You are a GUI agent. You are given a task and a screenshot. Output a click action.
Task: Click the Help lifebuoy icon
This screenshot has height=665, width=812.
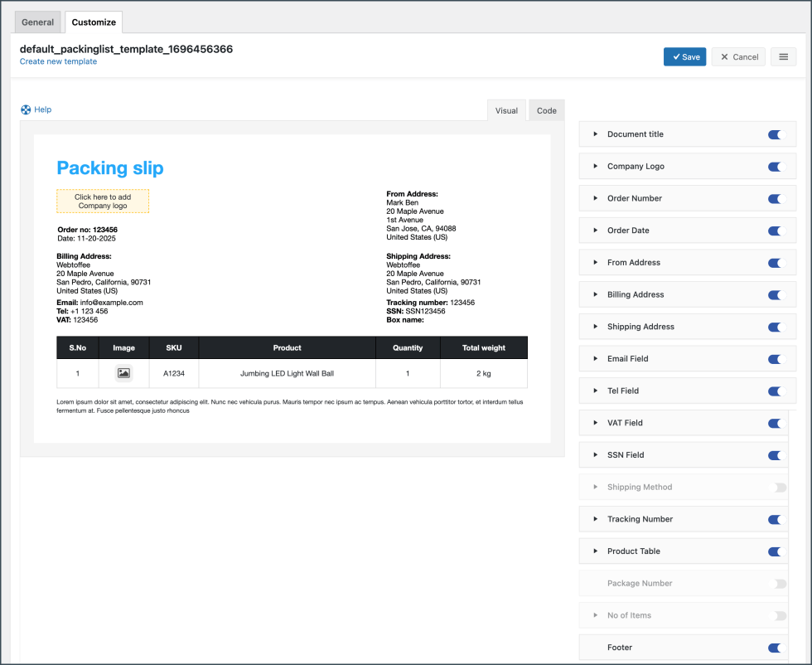pos(26,109)
